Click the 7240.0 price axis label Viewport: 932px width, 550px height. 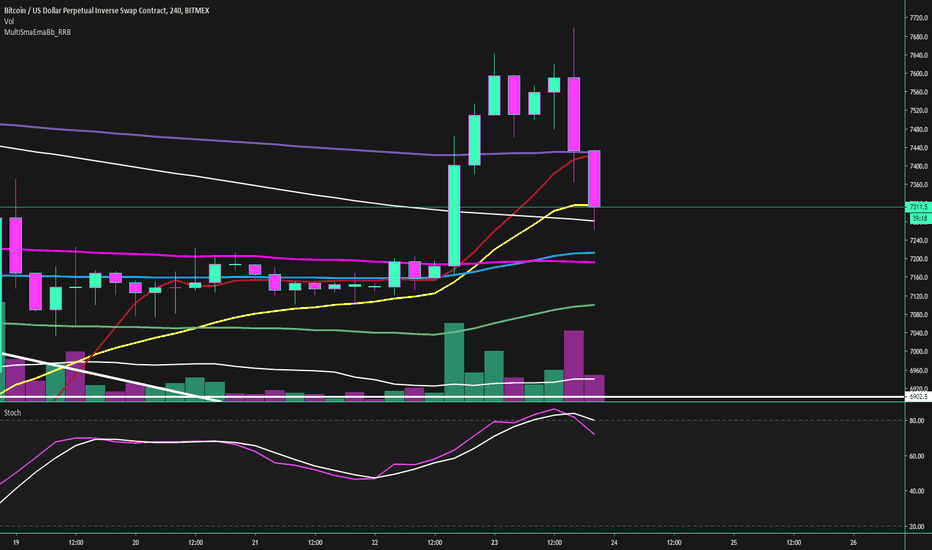[918, 241]
